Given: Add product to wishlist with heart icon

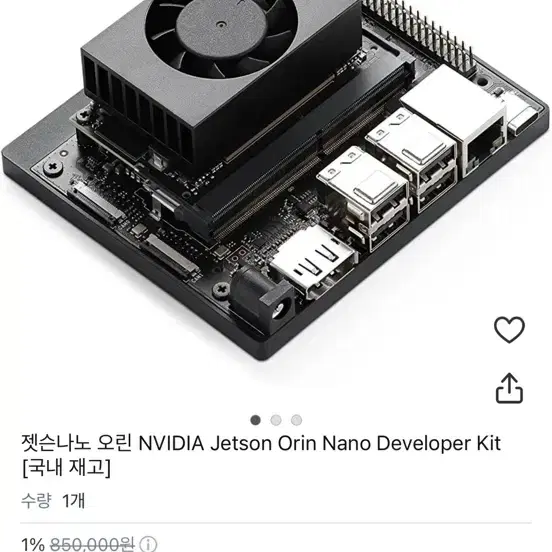Looking at the screenshot, I should (x=509, y=330).
